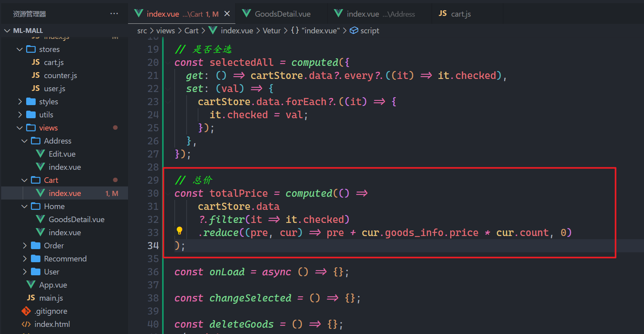Expand the User folder
The image size is (644, 334).
25,272
